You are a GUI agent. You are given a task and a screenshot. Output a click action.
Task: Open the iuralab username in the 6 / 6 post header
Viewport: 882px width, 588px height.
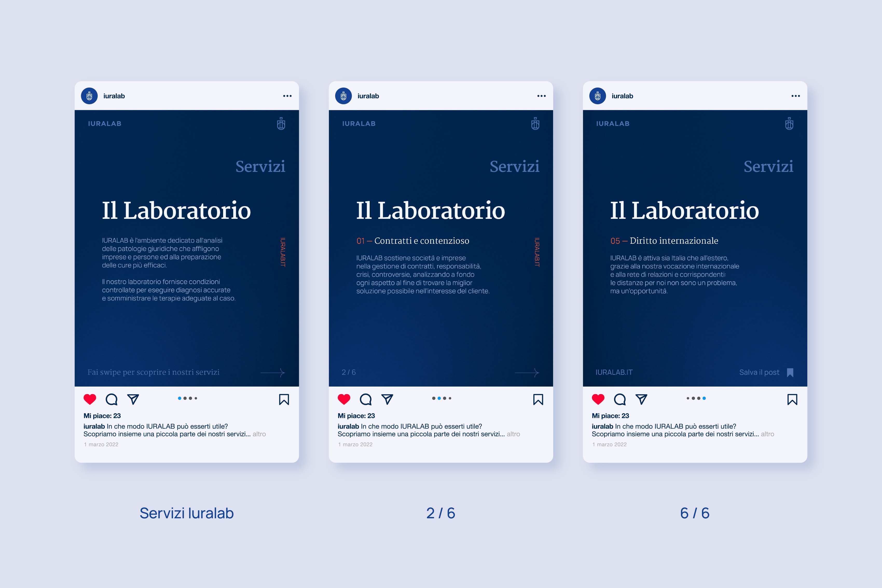pyautogui.click(x=622, y=96)
